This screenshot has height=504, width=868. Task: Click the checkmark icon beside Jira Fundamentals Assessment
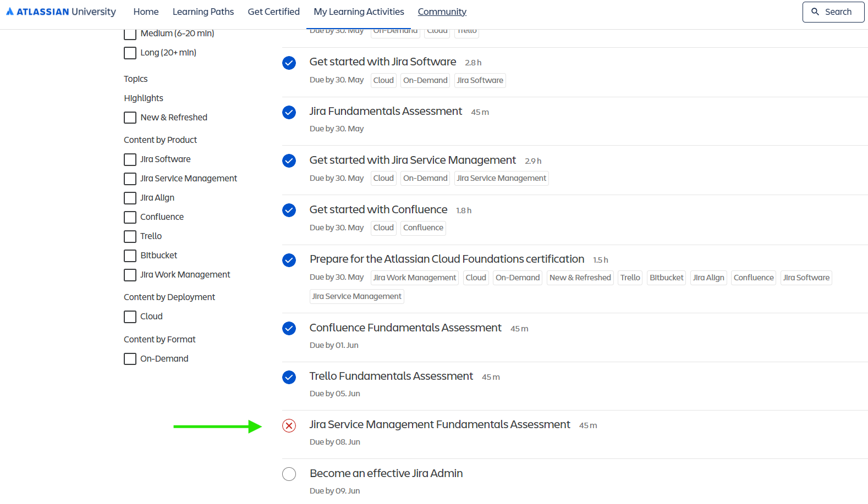pos(289,113)
